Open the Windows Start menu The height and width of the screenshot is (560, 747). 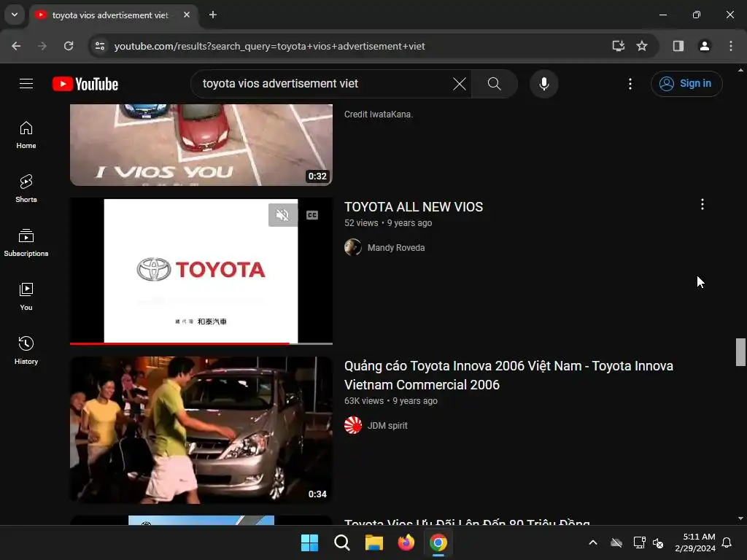point(309,542)
